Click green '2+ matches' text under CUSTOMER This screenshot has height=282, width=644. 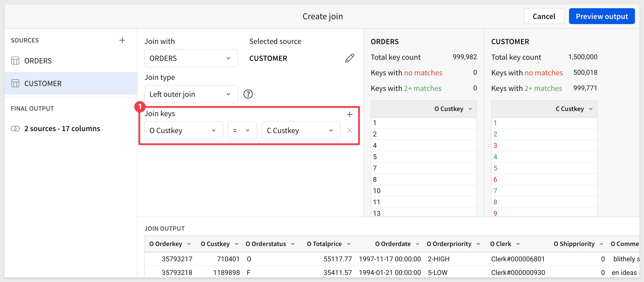point(543,88)
